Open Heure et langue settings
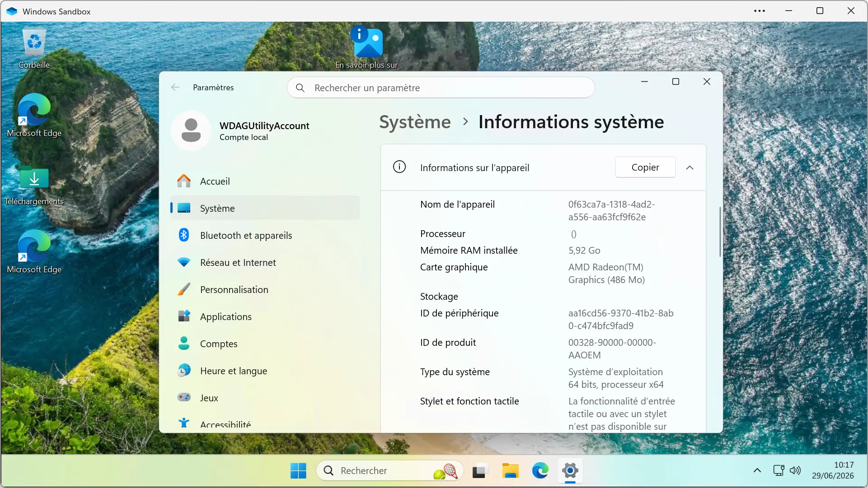The height and width of the screenshot is (488, 868). [265, 371]
